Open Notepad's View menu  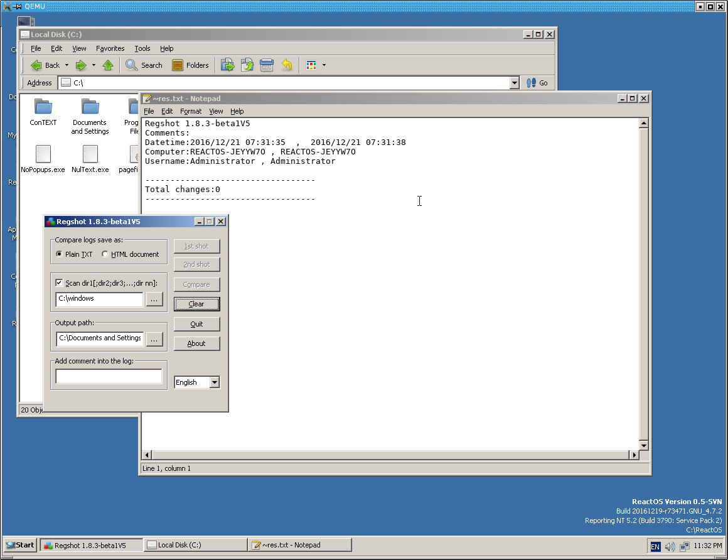(x=216, y=112)
